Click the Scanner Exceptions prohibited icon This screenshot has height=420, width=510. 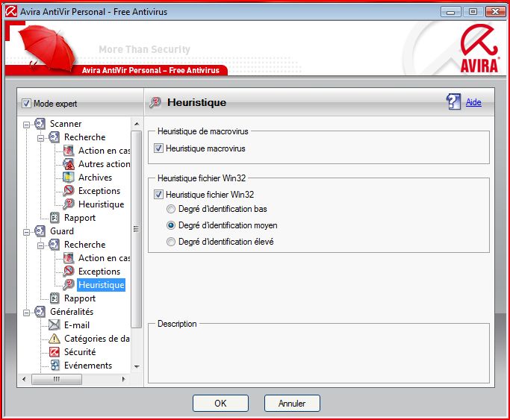click(68, 191)
